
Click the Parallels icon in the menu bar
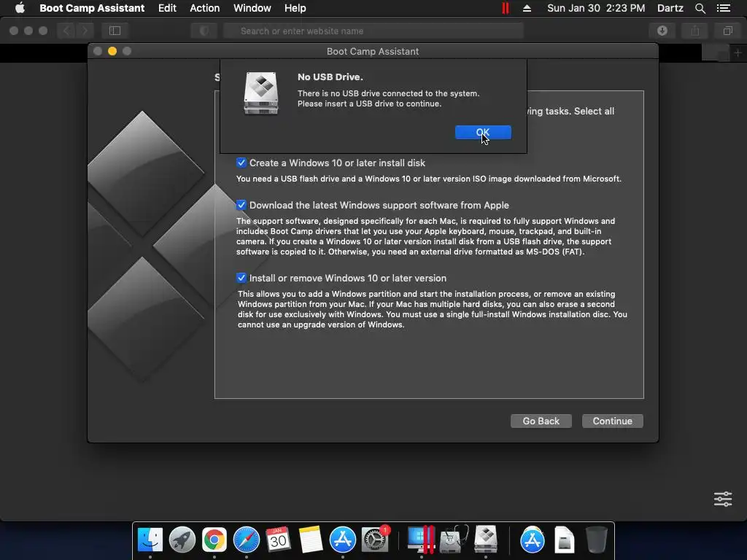(x=506, y=8)
